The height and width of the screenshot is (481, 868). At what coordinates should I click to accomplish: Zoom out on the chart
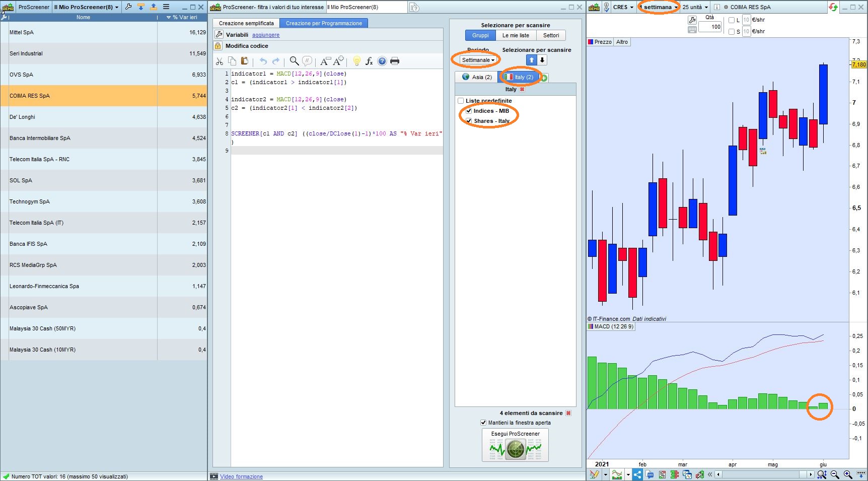[x=835, y=474]
